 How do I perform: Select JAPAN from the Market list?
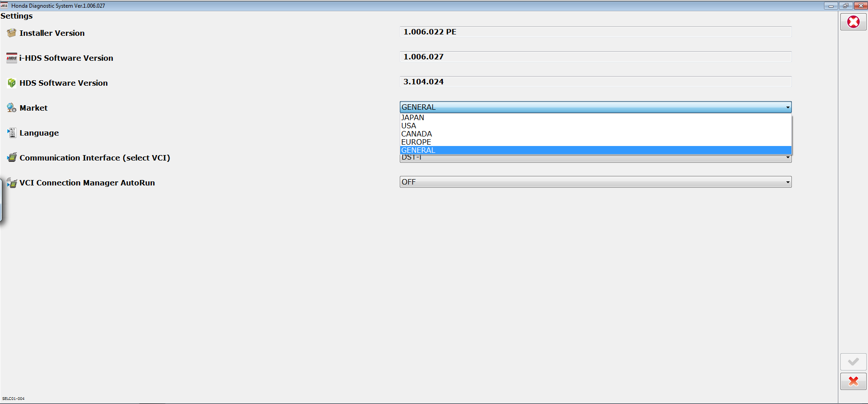(x=412, y=117)
